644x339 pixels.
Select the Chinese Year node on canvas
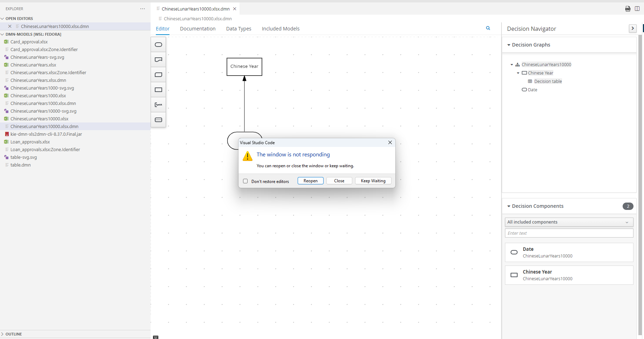(x=244, y=67)
